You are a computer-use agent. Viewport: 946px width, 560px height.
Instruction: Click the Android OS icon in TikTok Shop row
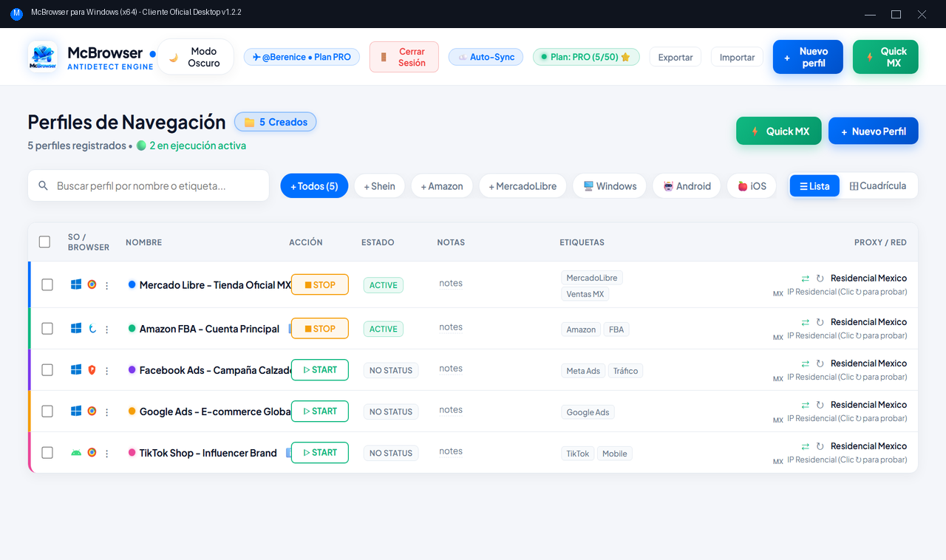click(76, 452)
